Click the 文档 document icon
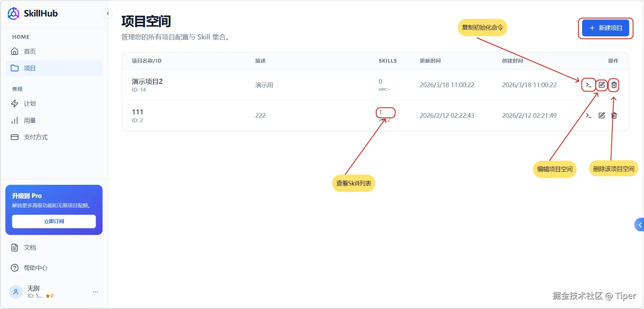The width and height of the screenshot is (644, 309). click(x=14, y=247)
